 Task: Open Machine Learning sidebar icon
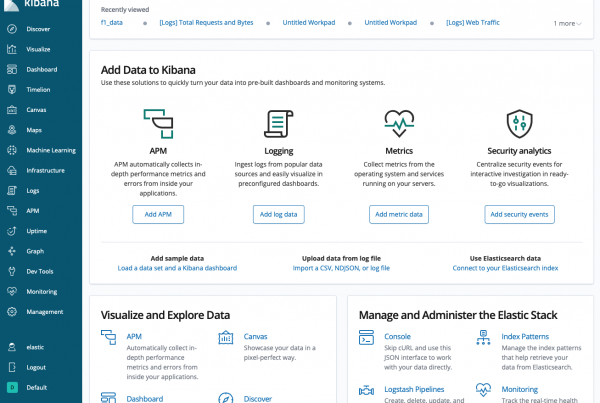coord(12,150)
